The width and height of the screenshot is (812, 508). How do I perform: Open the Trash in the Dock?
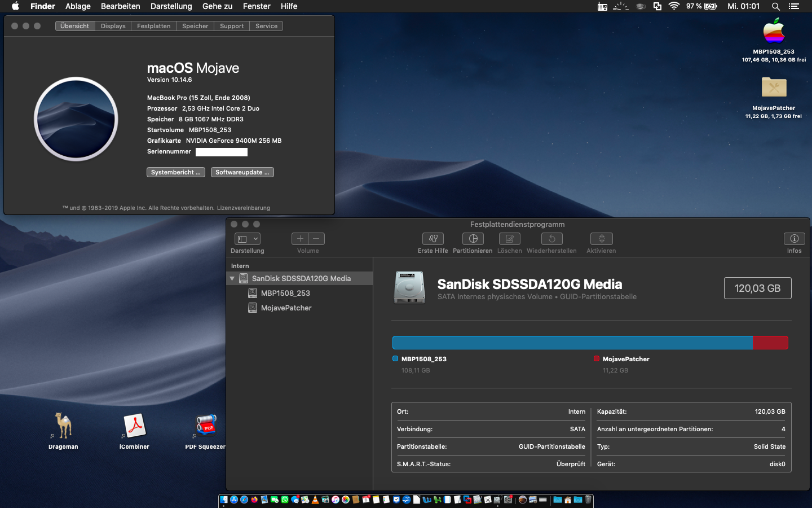click(588, 500)
